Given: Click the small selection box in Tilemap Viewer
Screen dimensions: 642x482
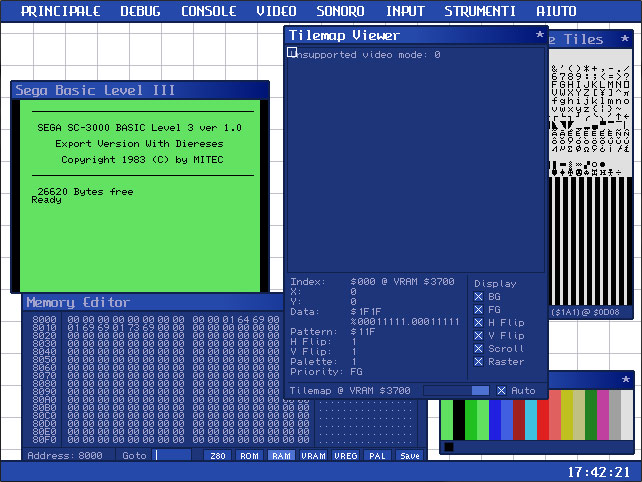Looking at the screenshot, I should pyautogui.click(x=292, y=52).
